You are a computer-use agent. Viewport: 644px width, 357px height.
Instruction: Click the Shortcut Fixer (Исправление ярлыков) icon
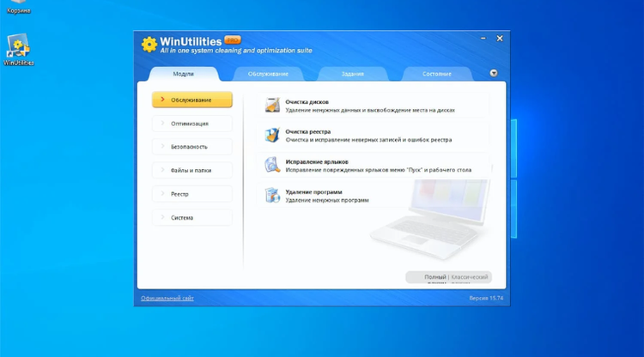(x=272, y=165)
